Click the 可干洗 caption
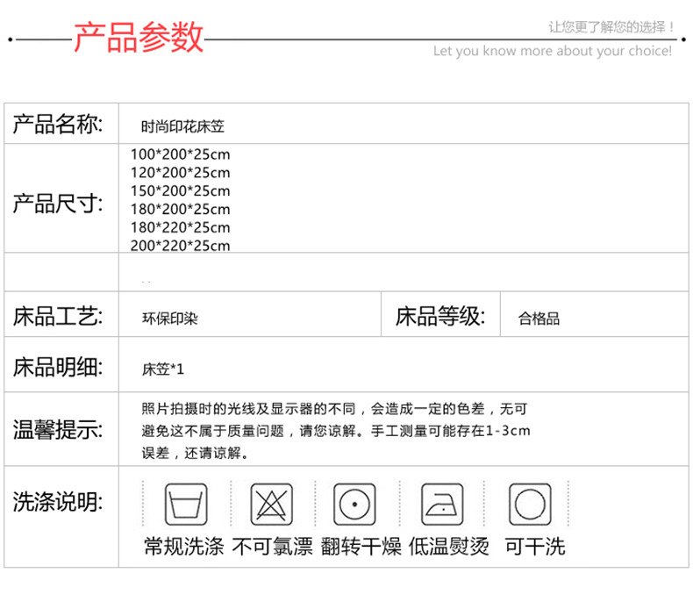 (535, 547)
